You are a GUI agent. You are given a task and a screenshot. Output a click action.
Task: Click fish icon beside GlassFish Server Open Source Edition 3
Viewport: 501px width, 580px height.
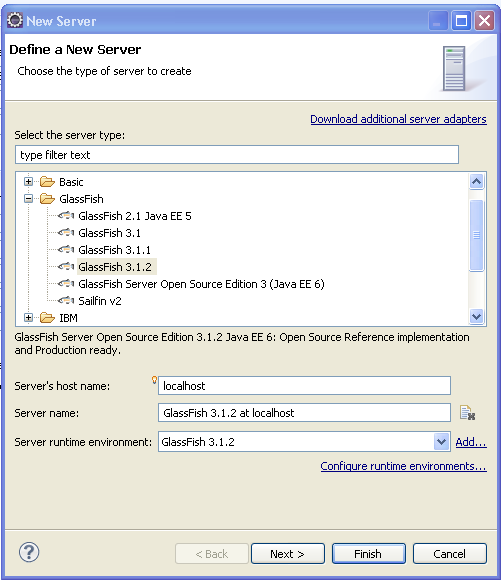pyautogui.click(x=66, y=283)
